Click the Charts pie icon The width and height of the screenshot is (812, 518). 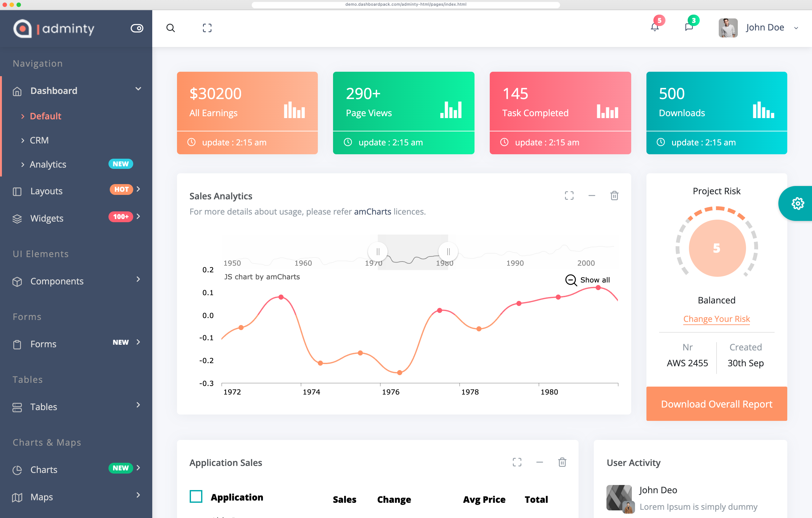point(17,470)
